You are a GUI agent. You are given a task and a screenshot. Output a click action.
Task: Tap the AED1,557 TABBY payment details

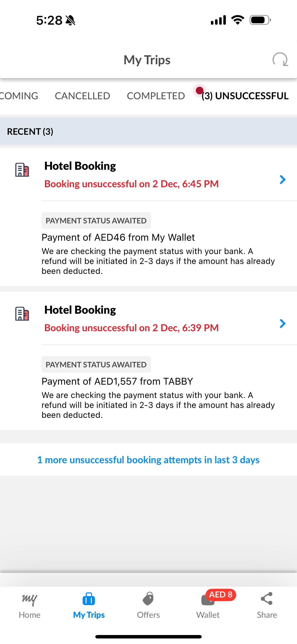(117, 381)
